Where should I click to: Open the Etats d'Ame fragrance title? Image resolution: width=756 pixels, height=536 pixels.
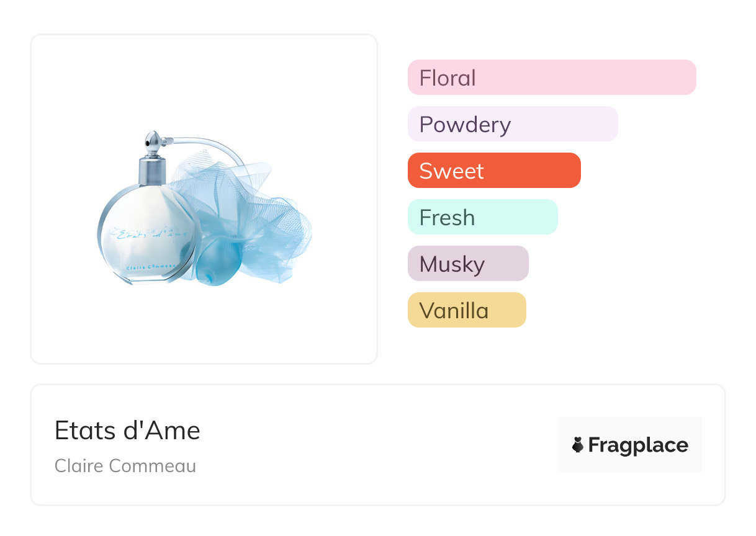pos(127,430)
